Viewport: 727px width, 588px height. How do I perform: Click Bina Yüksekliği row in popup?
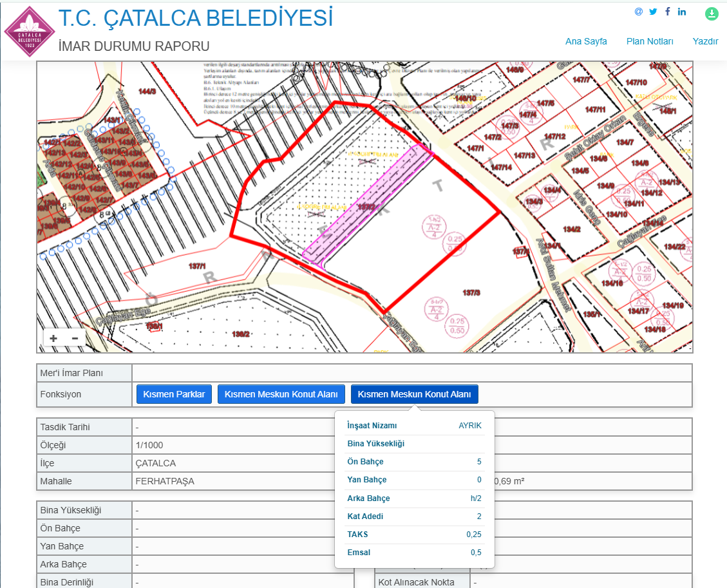pos(415,444)
